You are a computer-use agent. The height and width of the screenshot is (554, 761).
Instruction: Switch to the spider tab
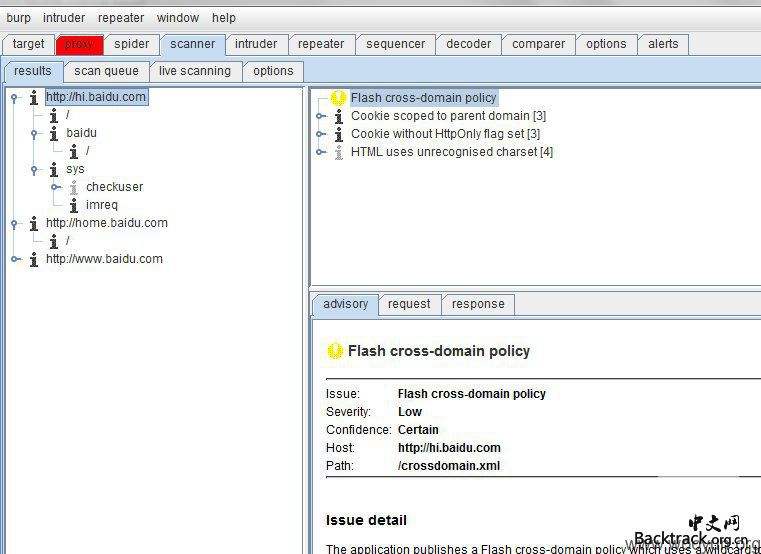(x=132, y=44)
